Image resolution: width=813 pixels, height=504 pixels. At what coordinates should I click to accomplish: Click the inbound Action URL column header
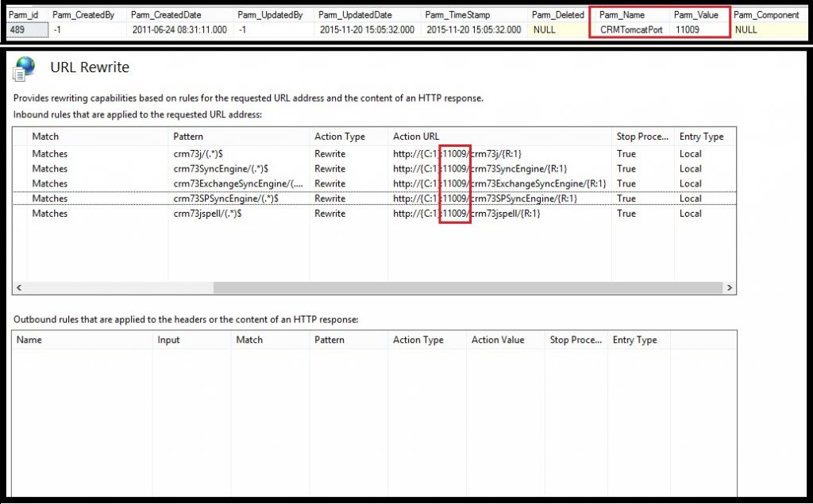[x=415, y=137]
